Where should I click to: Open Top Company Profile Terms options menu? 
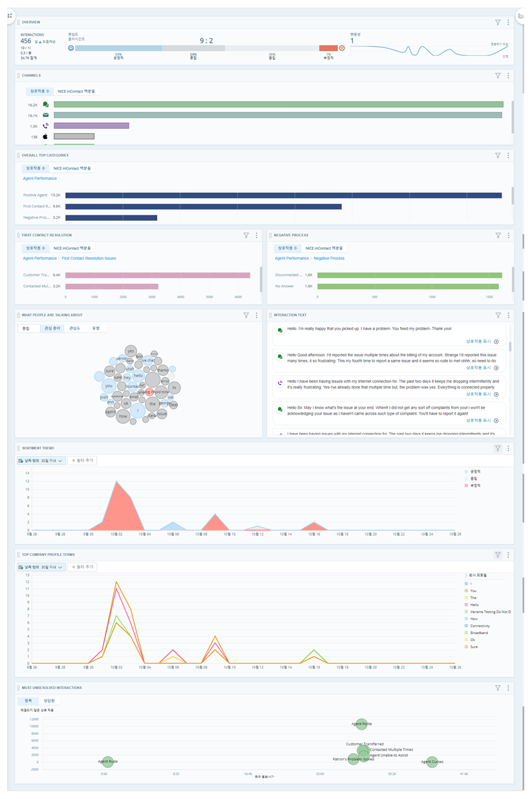[x=508, y=554]
